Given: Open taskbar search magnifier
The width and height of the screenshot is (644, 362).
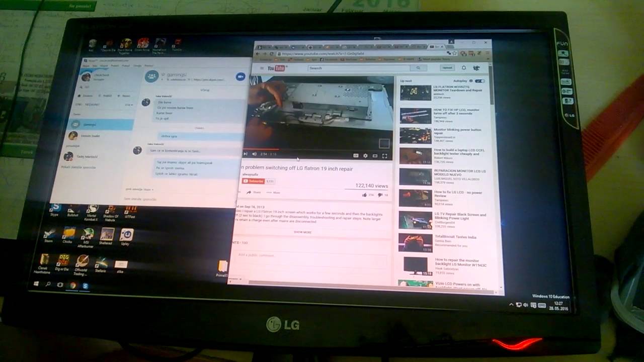Looking at the screenshot, I should pyautogui.click(x=48, y=285).
